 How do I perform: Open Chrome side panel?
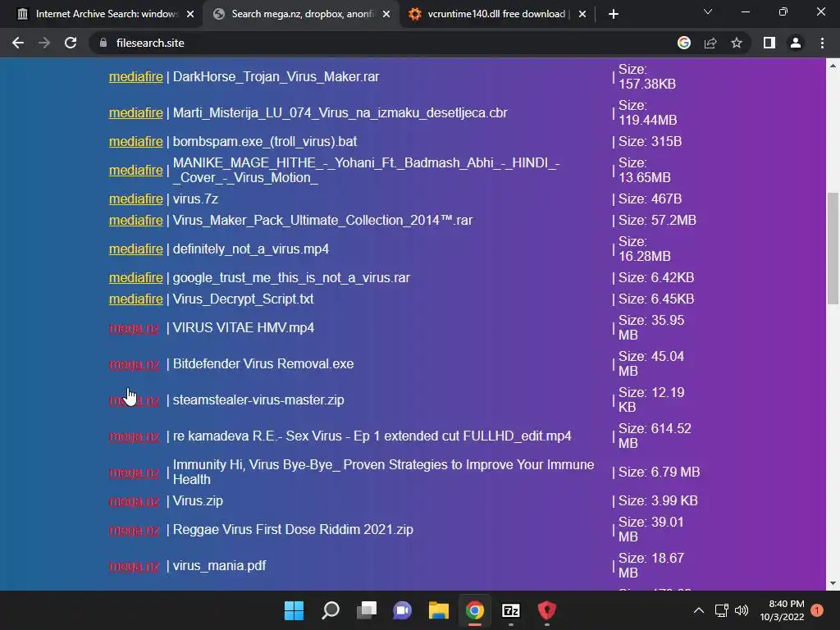pos(769,43)
